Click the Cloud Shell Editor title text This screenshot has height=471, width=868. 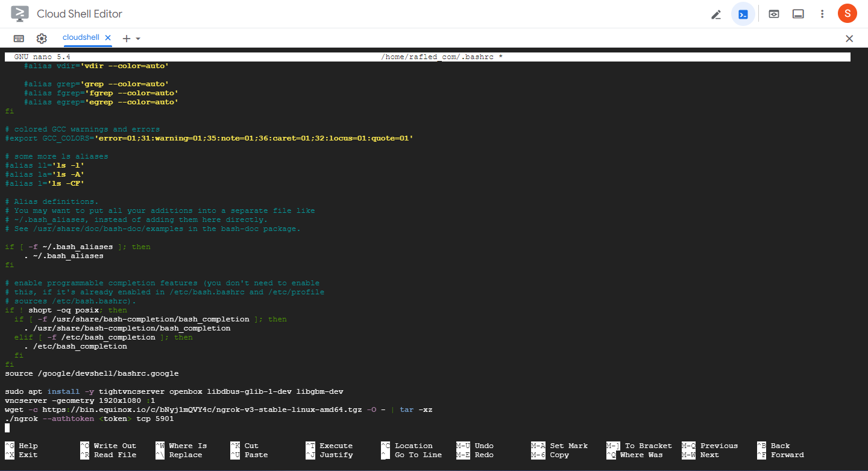coord(80,13)
